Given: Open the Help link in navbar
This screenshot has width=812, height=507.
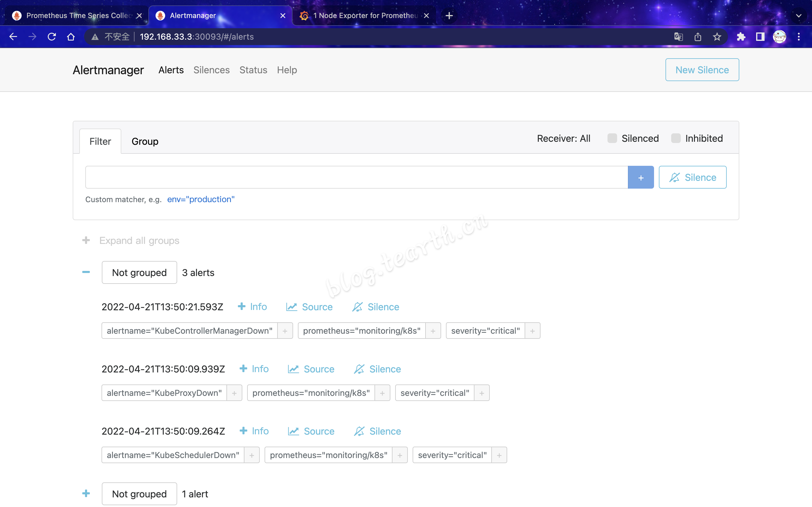Looking at the screenshot, I should [x=287, y=70].
